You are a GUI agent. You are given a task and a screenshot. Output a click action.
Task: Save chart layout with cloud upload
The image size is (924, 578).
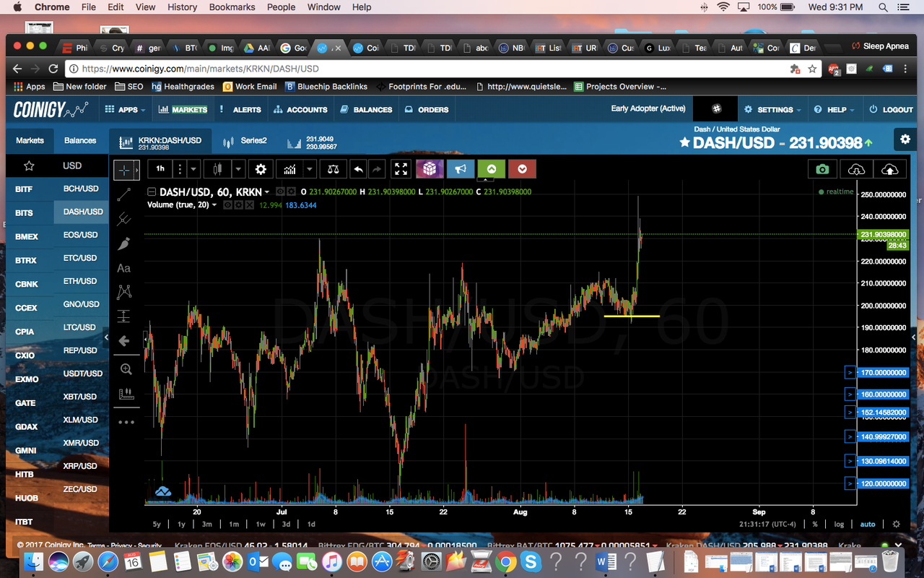point(890,169)
